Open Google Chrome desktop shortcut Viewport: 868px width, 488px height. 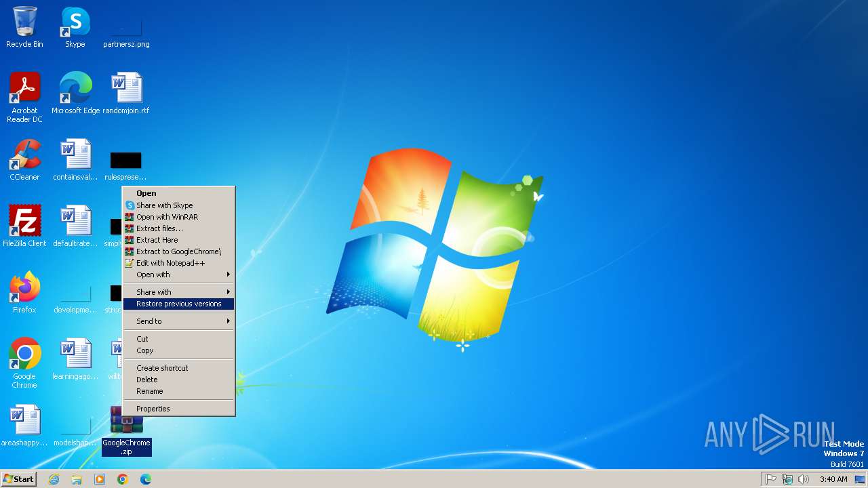(24, 363)
